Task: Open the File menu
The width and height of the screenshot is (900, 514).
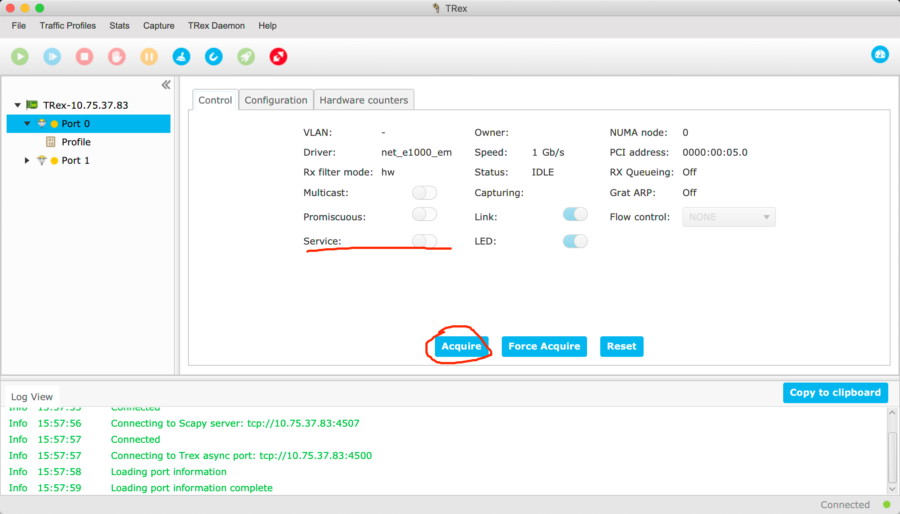Action: point(18,26)
